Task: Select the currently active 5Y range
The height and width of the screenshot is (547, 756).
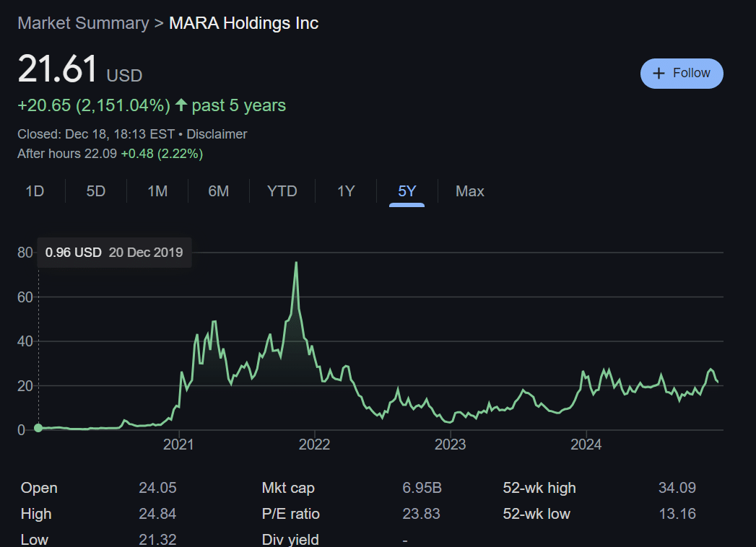Action: coord(407,191)
